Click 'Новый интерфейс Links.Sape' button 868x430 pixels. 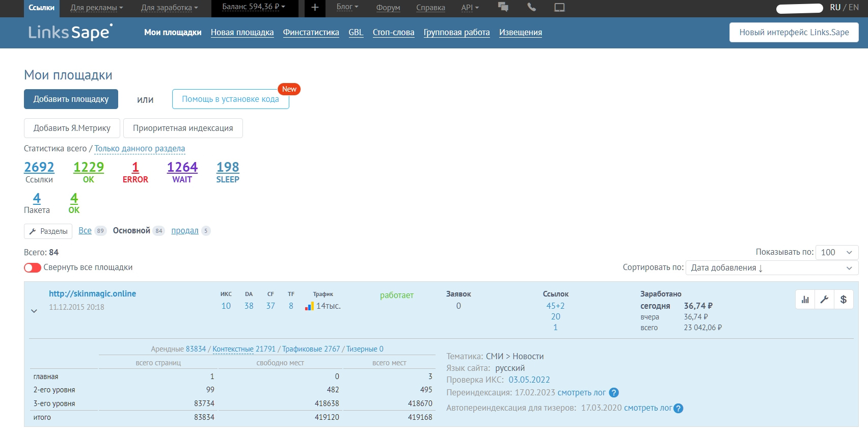794,33
